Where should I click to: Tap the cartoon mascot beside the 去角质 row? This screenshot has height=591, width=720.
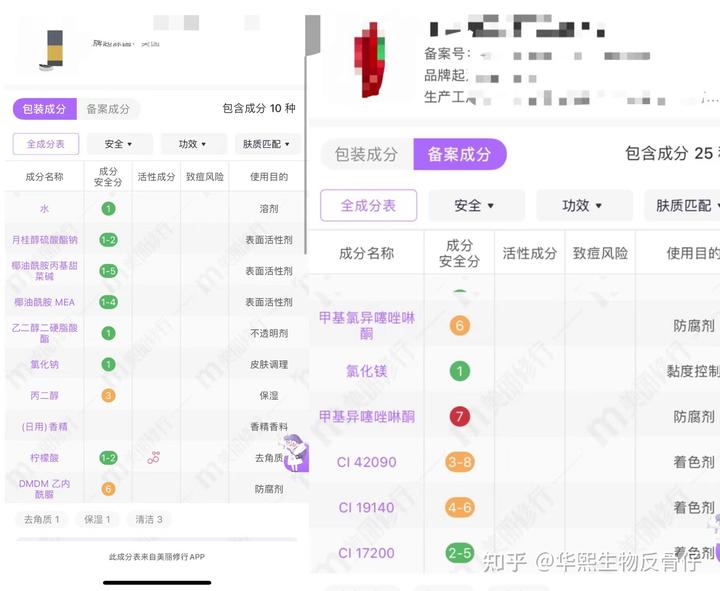coord(295,452)
